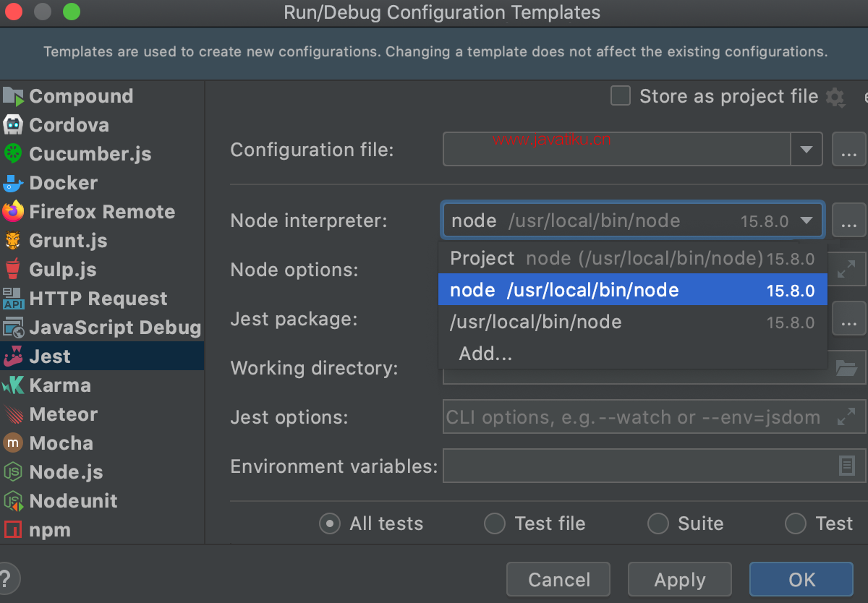This screenshot has height=603, width=868.
Task: Select the Suite radio button
Action: (658, 523)
